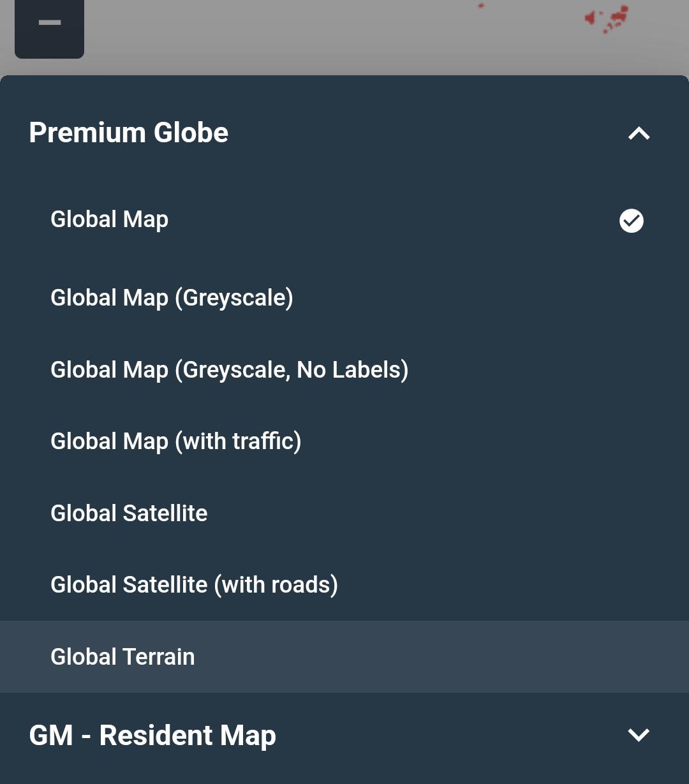The image size is (689, 784).
Task: Select the Global Map base layer
Action: [x=344, y=220]
